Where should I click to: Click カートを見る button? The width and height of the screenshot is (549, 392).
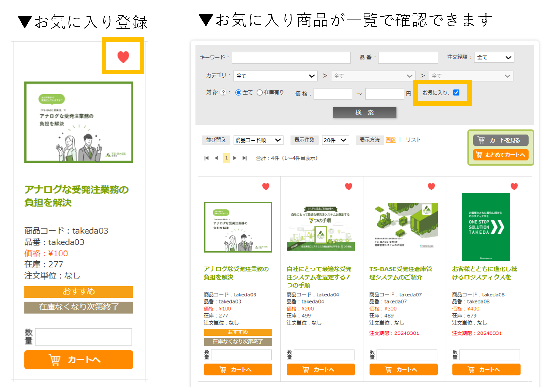501,140
